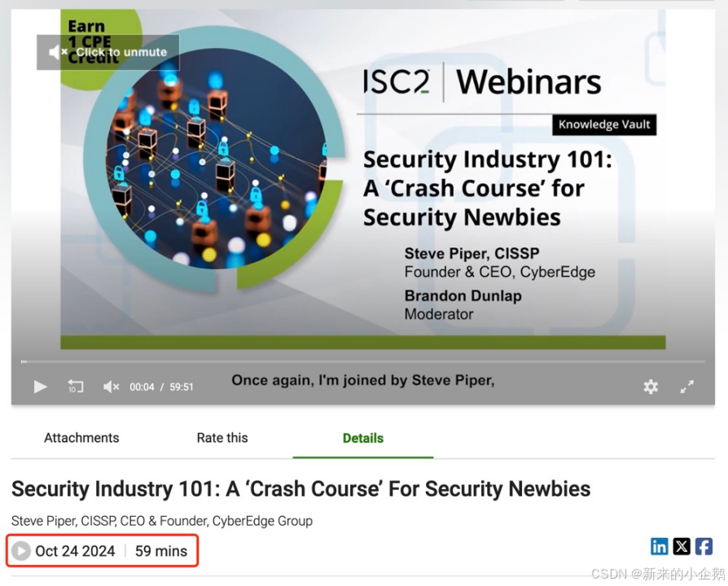Share webinar on Facebook
The height and width of the screenshot is (586, 728).
click(x=704, y=547)
